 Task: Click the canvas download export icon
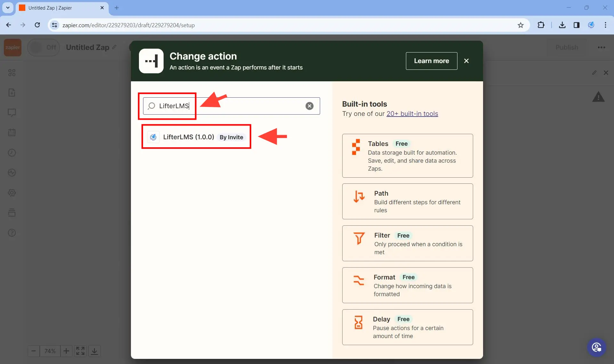click(x=94, y=351)
